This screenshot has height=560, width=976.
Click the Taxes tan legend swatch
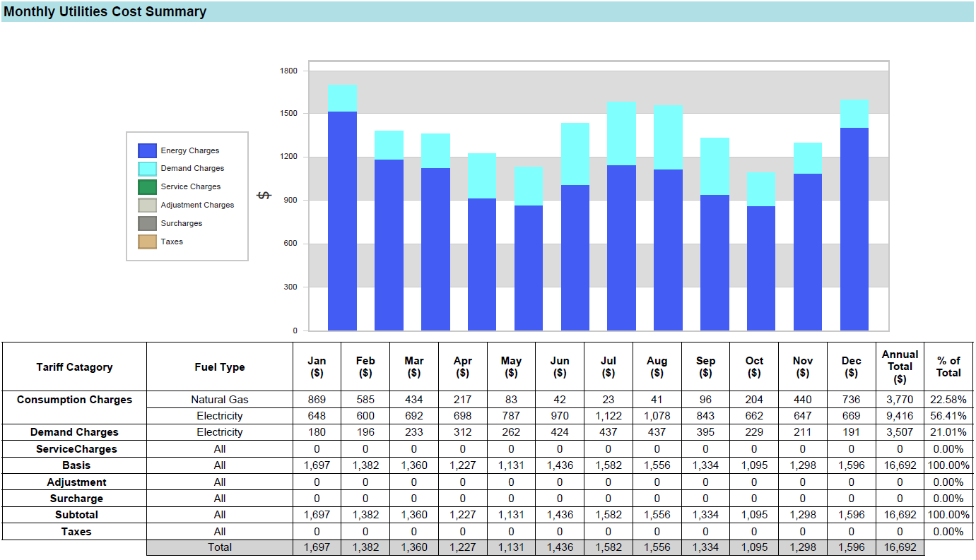(147, 242)
